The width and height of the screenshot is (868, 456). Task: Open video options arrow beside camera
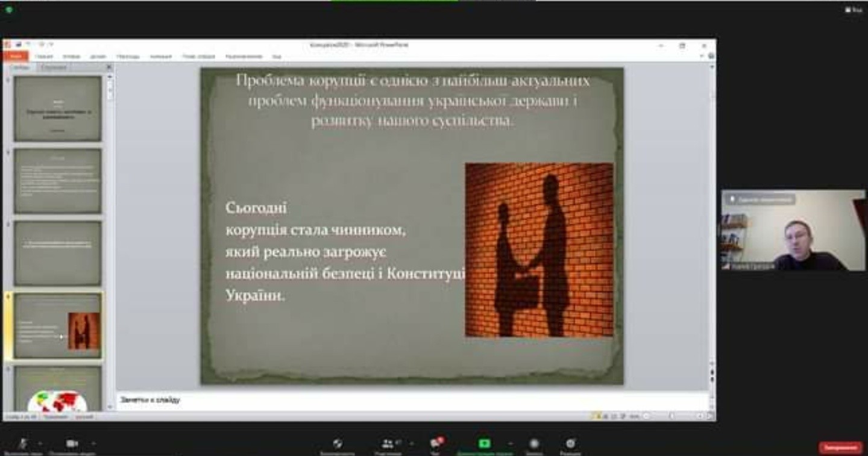[x=93, y=443]
